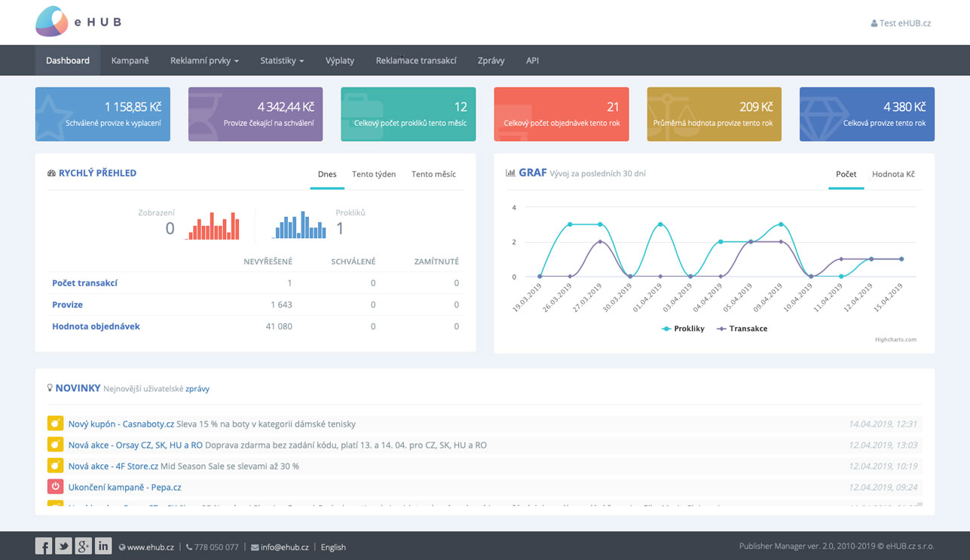Screen dimensions: 970x560
Task: Click the Novinky lightbulb icon
Action: (x=50, y=387)
